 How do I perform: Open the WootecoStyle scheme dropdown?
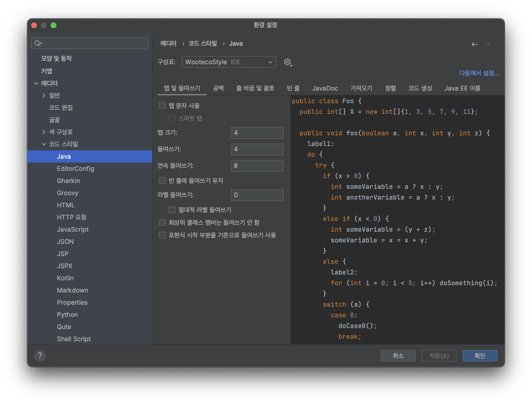click(x=229, y=62)
